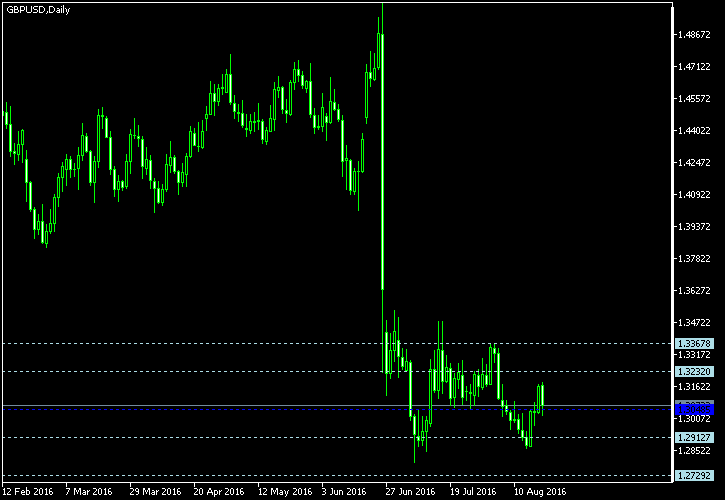This screenshot has height=500, width=725.
Task: Click the highlighted 1.32320 level tag
Action: (x=694, y=371)
